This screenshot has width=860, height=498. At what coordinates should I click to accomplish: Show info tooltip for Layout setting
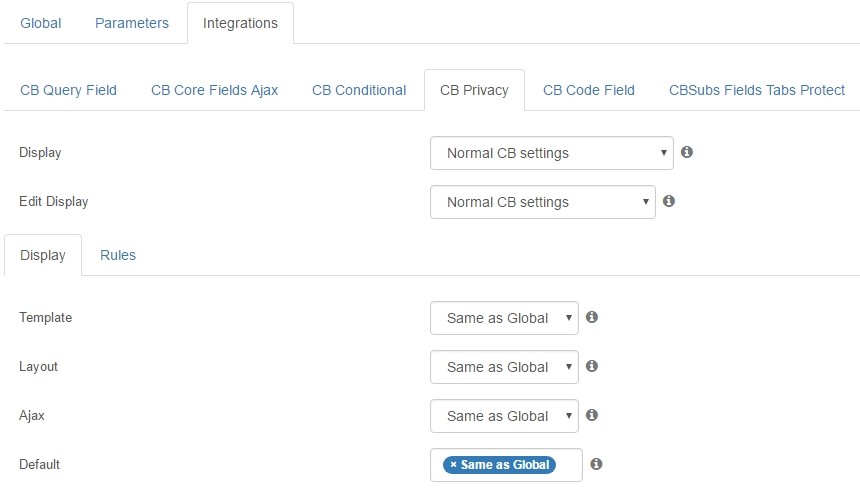[592, 365]
